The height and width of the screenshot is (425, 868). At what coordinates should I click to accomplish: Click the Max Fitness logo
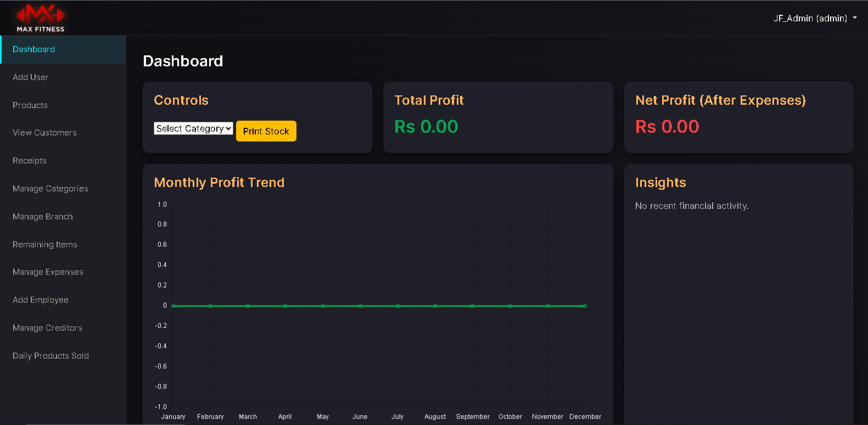(40, 18)
